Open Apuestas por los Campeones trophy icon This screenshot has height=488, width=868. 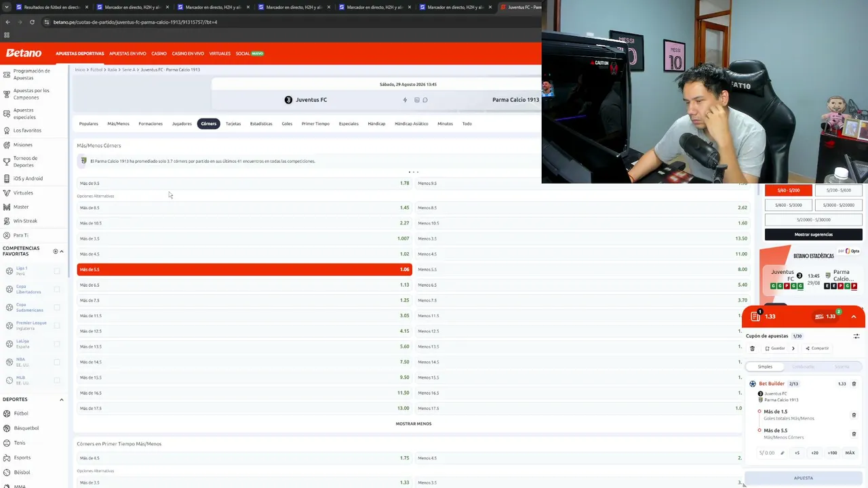tap(7, 94)
